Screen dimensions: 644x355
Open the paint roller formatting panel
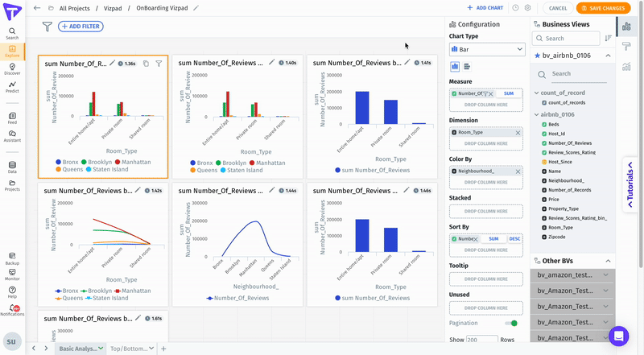click(626, 47)
